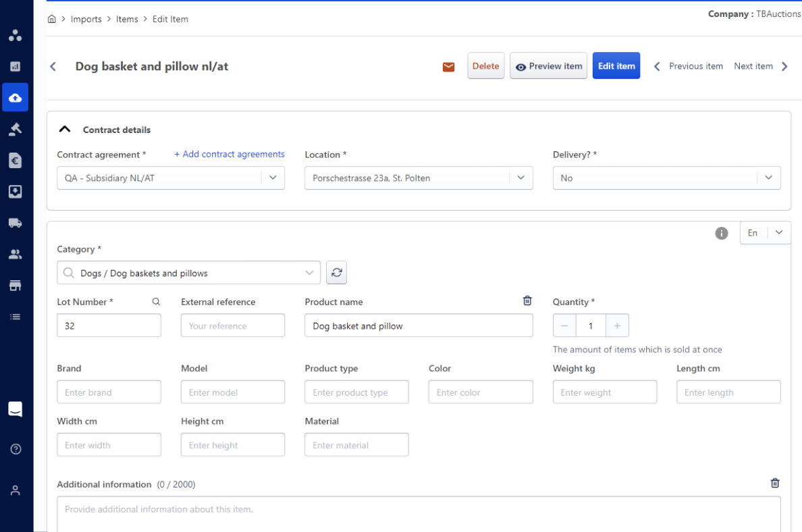Click the home breadcrumb icon

click(x=52, y=19)
